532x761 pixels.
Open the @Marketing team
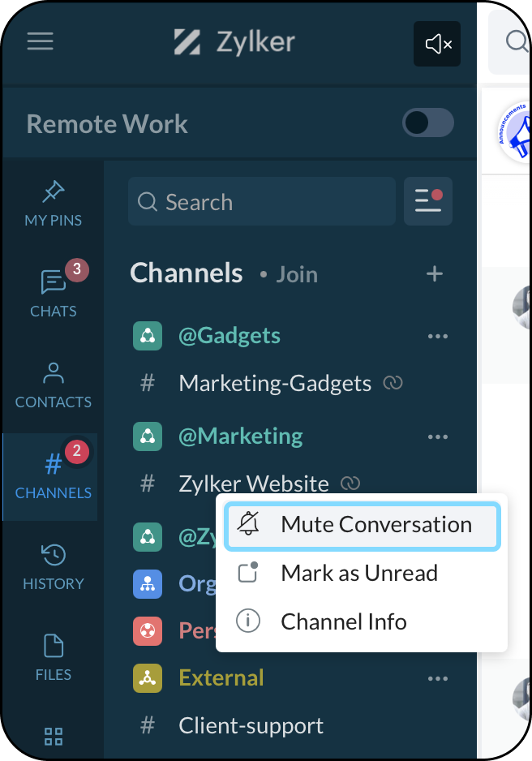coord(241,436)
